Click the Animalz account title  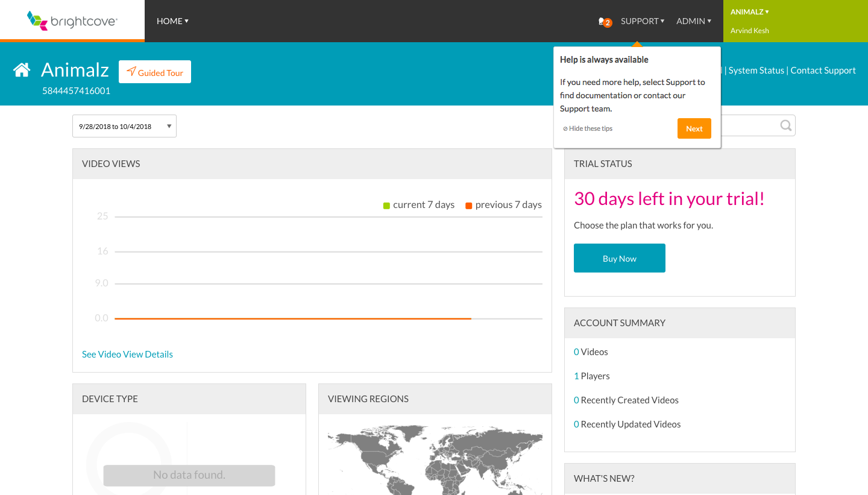(x=75, y=70)
